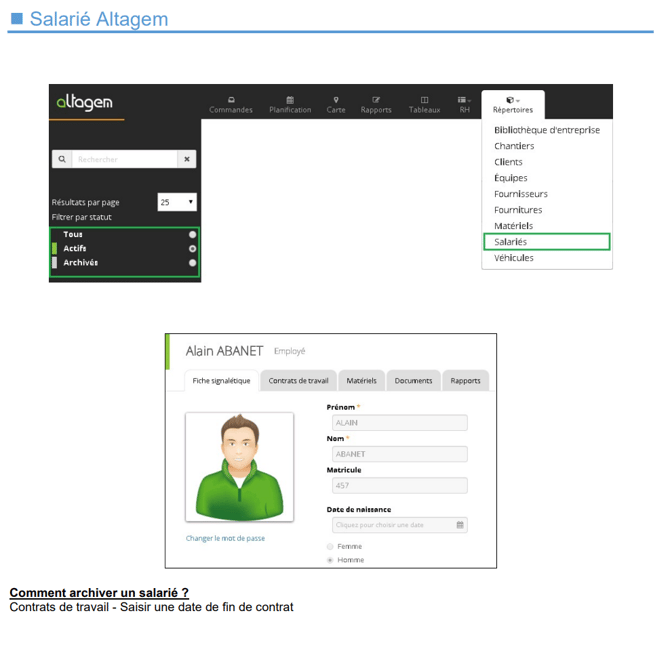Open the employee Rapports tab

pyautogui.click(x=465, y=380)
